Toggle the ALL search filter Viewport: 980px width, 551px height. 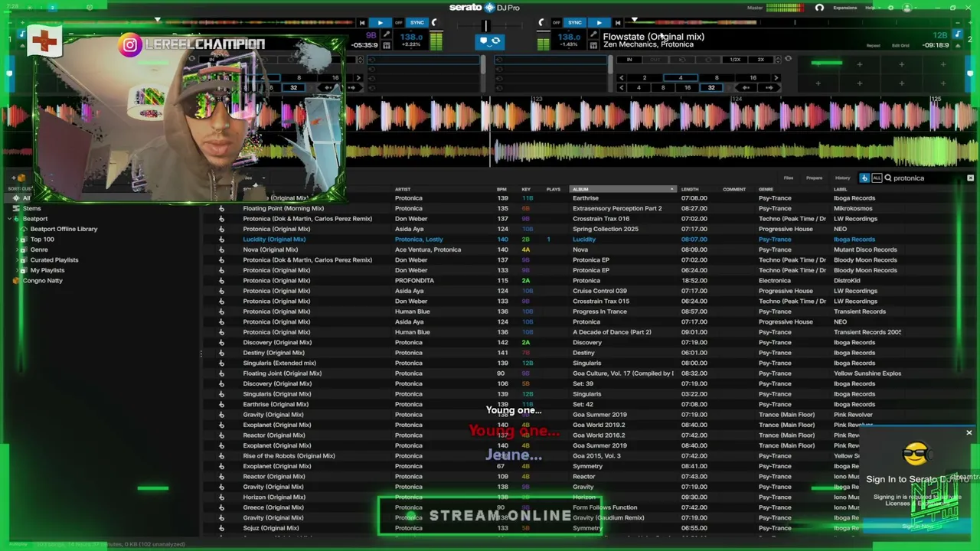click(x=877, y=178)
